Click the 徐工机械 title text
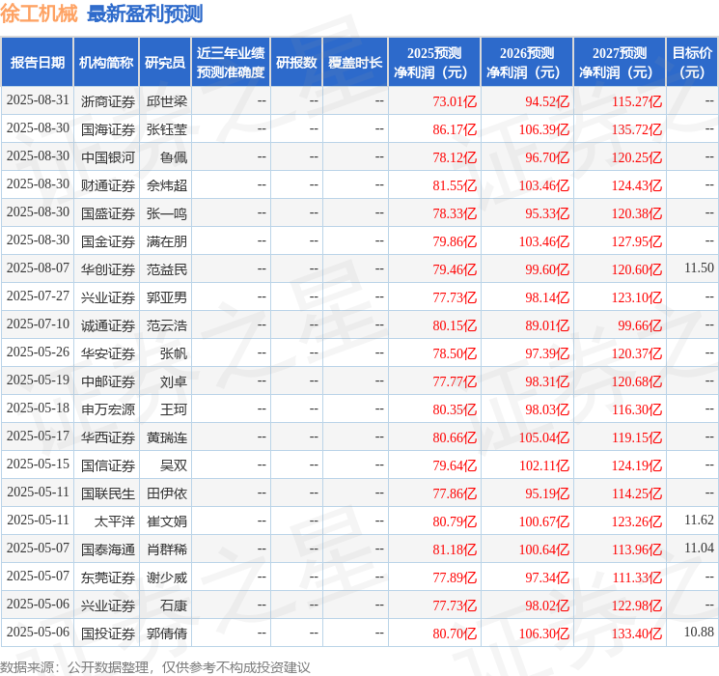 pyautogui.click(x=39, y=14)
